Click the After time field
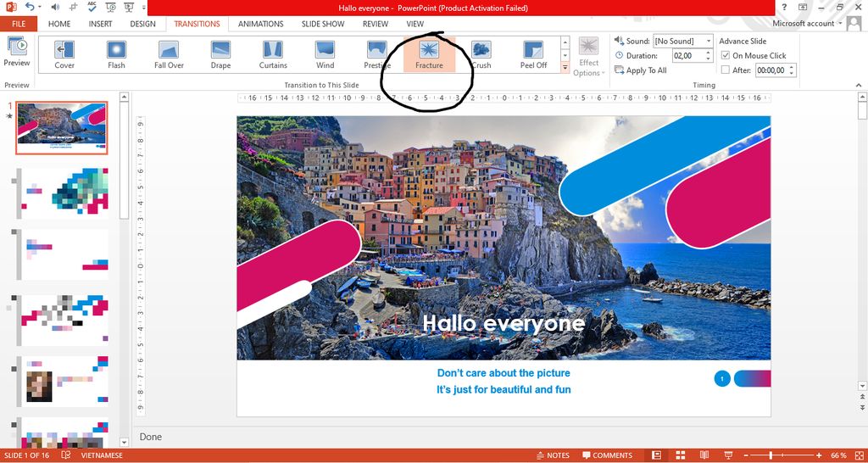The image size is (868, 463). tap(772, 70)
